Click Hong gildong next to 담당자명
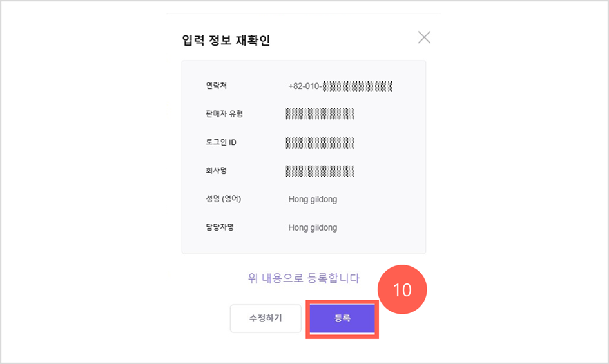 (x=313, y=227)
